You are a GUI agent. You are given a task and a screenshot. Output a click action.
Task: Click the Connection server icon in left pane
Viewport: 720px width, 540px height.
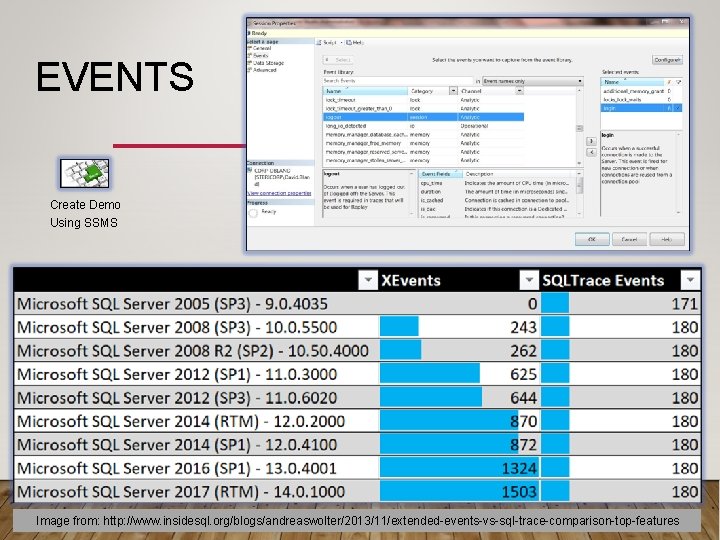pos(249,170)
